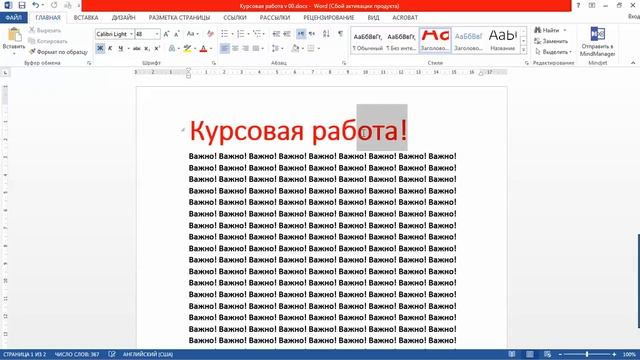Sort text with the A-Z sort icon
Image resolution: width=640 pixels, height=360 pixels.
[326, 34]
